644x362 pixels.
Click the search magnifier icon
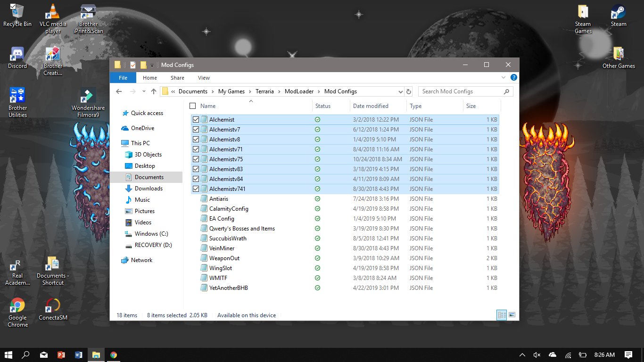[507, 91]
